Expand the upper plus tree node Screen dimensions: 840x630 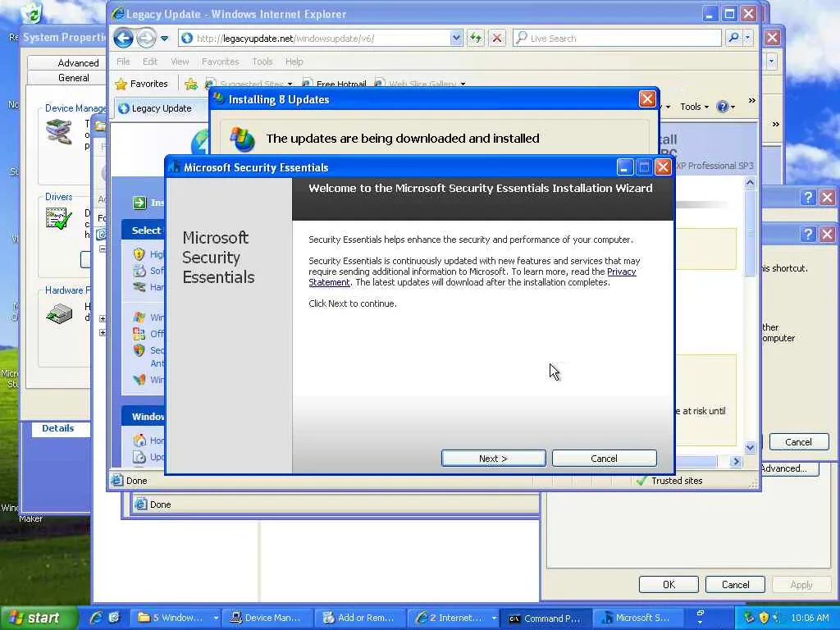(x=103, y=319)
